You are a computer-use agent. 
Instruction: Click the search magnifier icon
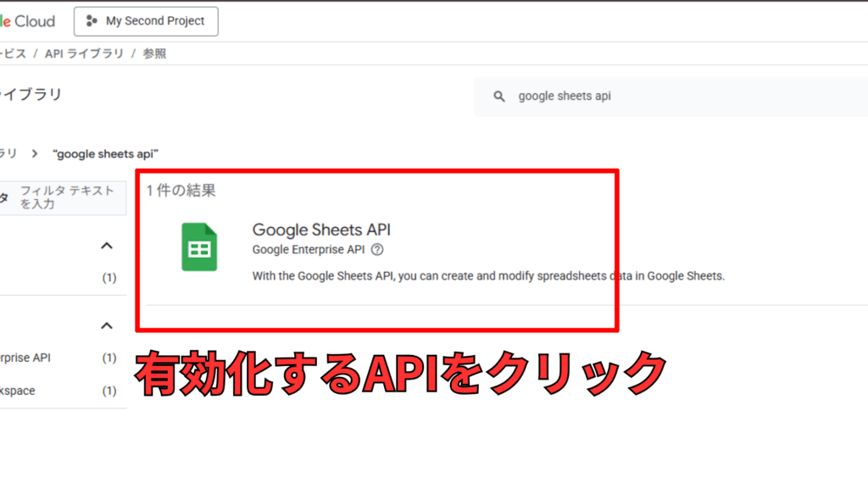499,97
